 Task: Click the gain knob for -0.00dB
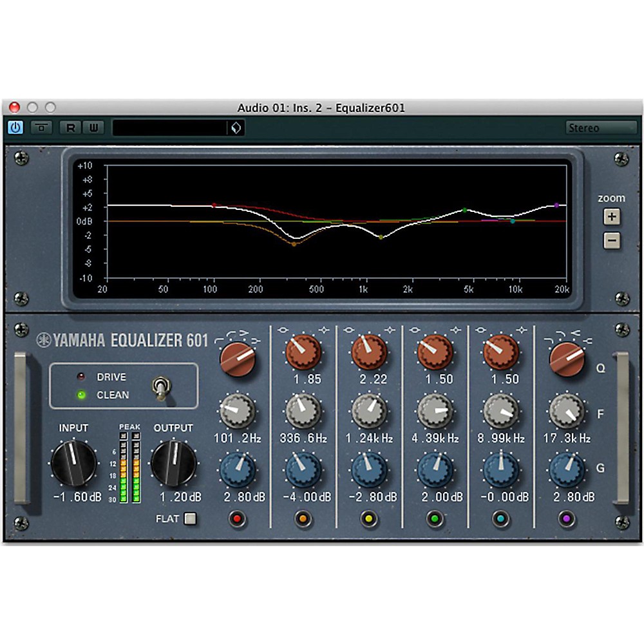pyautogui.click(x=500, y=470)
